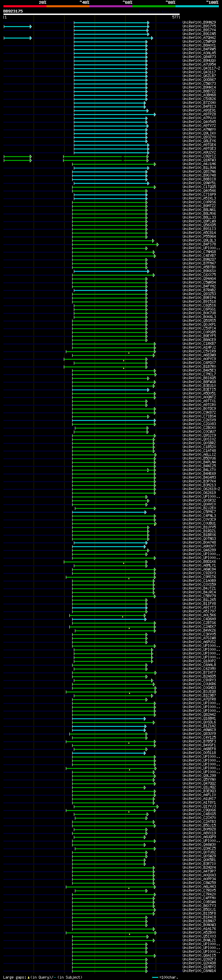The image size is (222, 980).
Task: Click the cyan ~100% identity legend segment
Action: (x=197, y=6)
